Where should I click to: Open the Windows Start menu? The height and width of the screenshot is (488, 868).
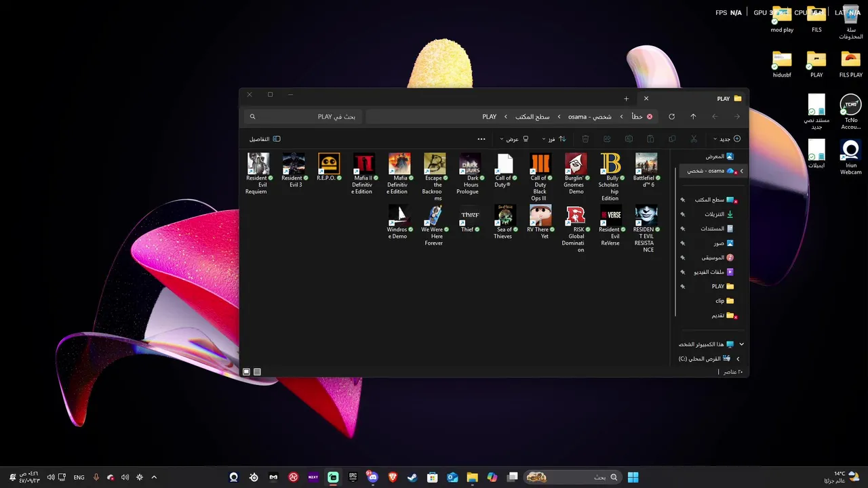tap(633, 477)
